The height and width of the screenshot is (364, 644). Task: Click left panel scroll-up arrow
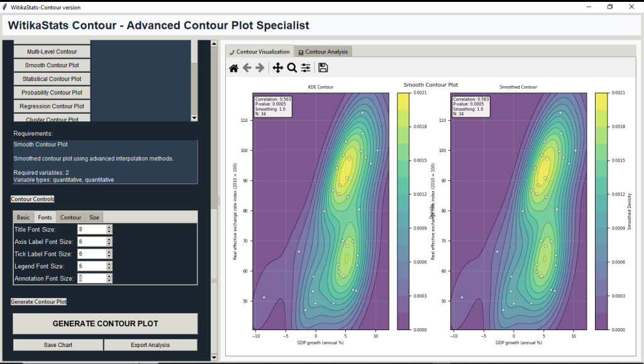214,43
